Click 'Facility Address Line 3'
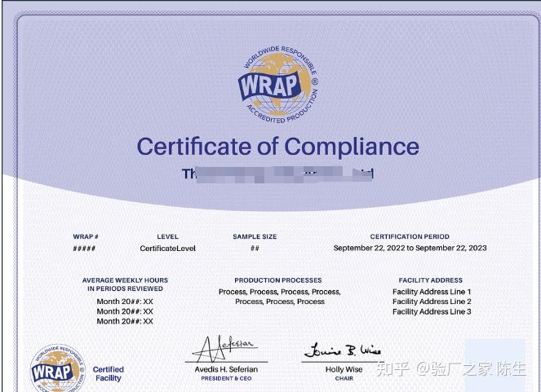The width and height of the screenshot is (541, 392). pyautogui.click(x=432, y=312)
